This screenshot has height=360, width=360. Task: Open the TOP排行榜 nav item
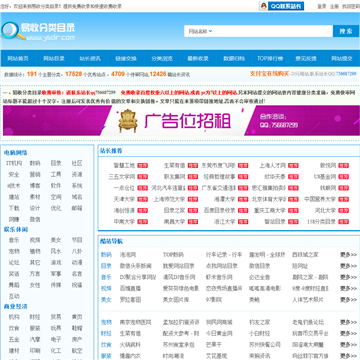[270, 59]
